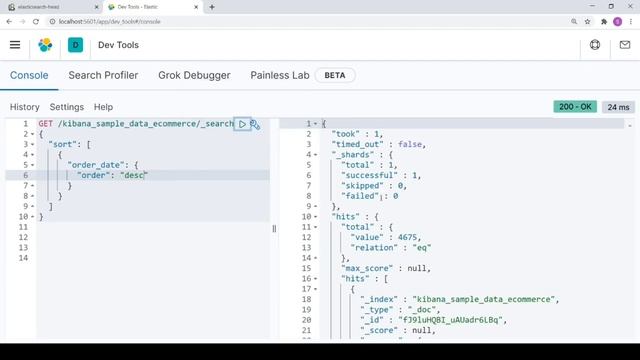This screenshot has width=640, height=360.
Task: Open console History
Action: [x=24, y=107]
